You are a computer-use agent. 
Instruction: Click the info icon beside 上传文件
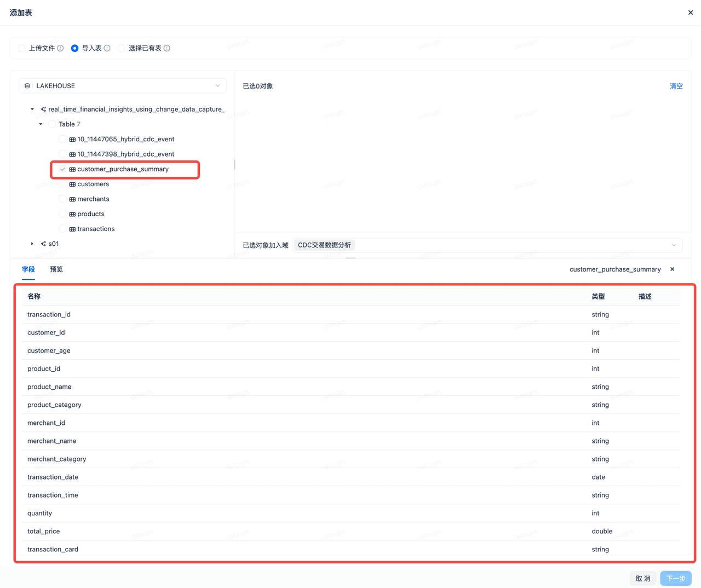pos(60,48)
